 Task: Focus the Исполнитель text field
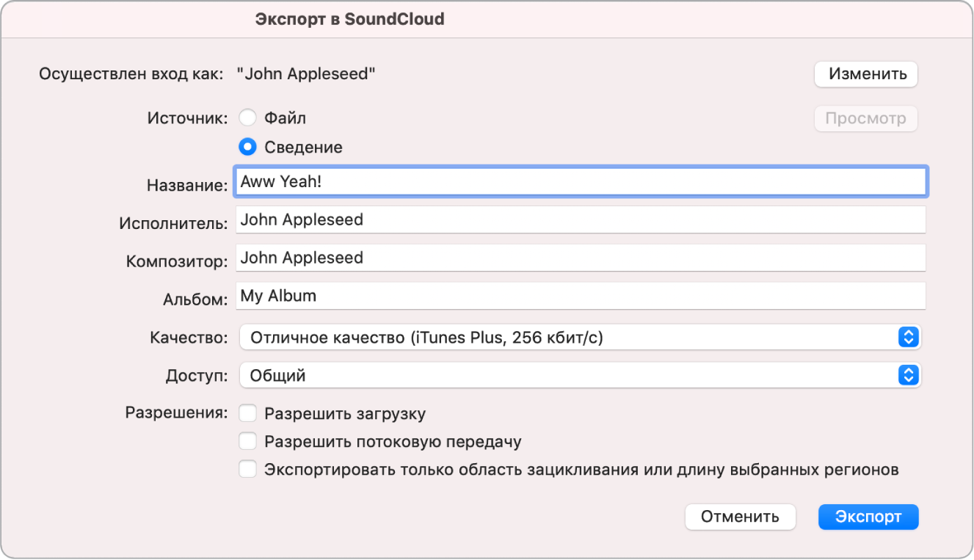tap(580, 219)
